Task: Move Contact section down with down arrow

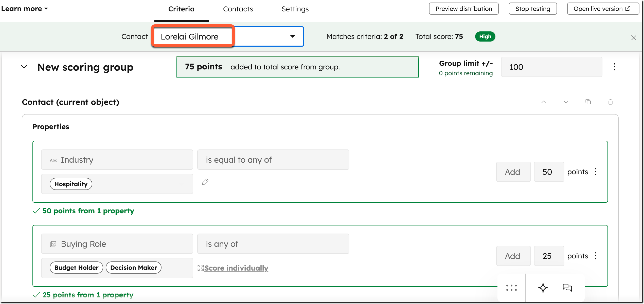Action: point(566,102)
